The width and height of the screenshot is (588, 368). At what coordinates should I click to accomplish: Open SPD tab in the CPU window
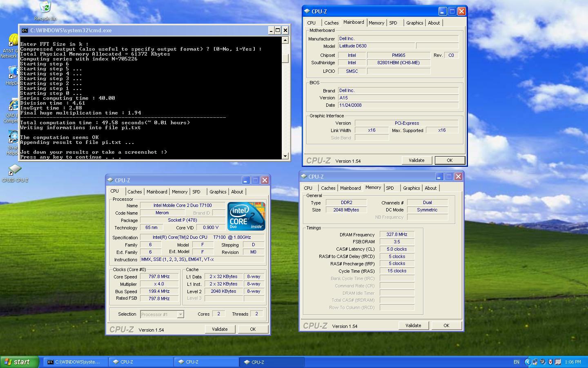196,192
